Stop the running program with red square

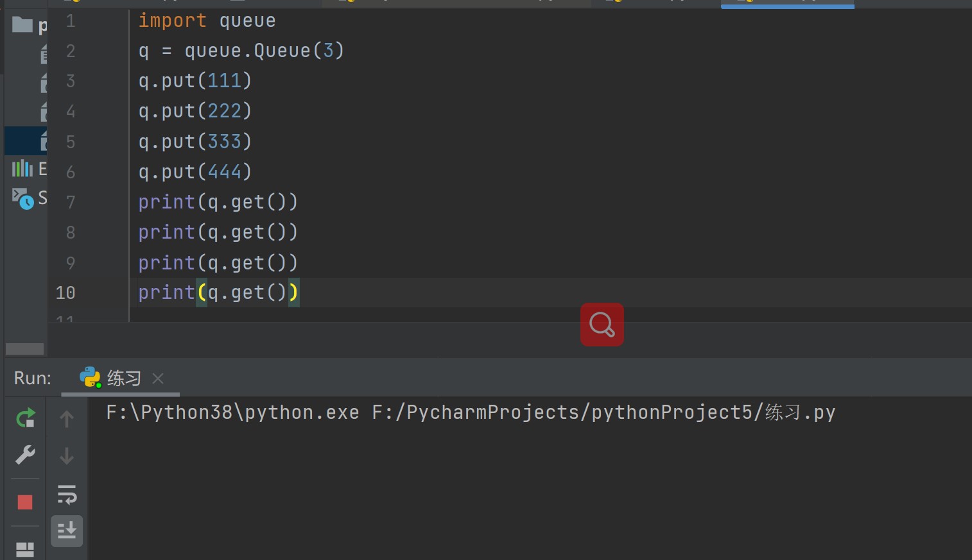(25, 502)
